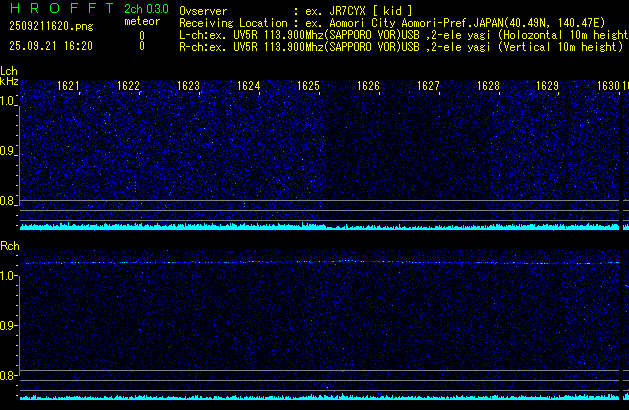Click the 1624 time tick label
This screenshot has height=410, width=629.
pyautogui.click(x=248, y=86)
